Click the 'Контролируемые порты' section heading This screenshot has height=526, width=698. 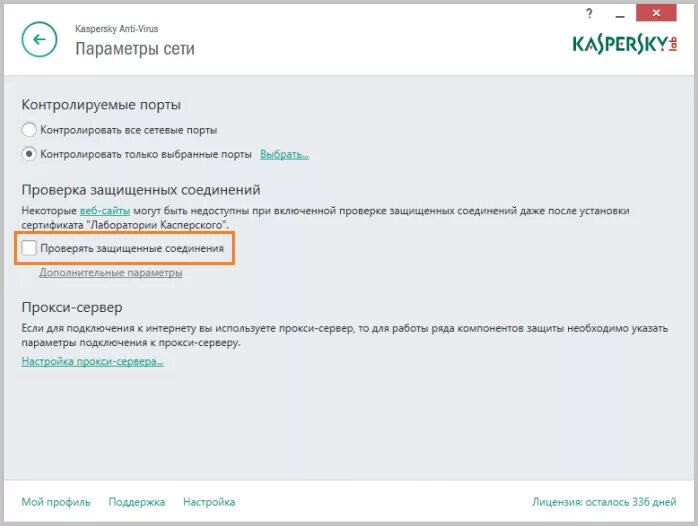click(x=101, y=105)
